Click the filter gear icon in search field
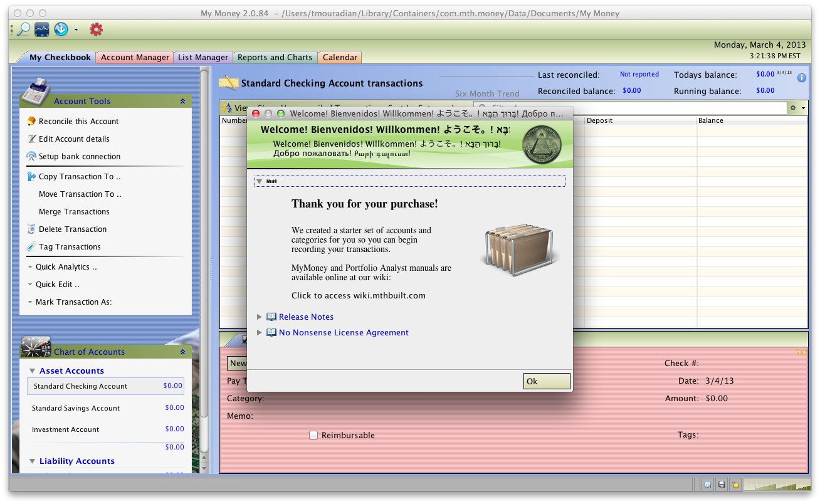Screen dimensions: 820x504 click(x=793, y=108)
